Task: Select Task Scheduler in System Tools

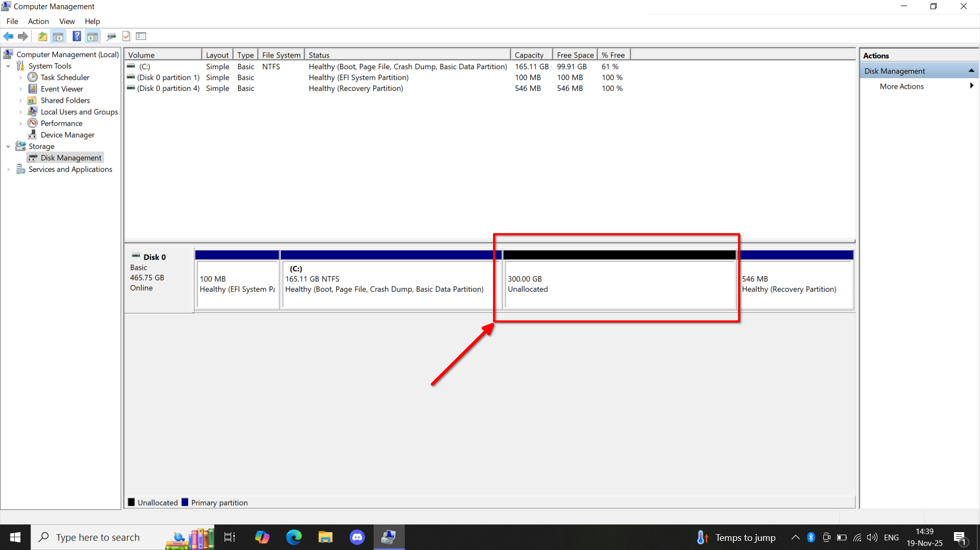Action: [65, 78]
